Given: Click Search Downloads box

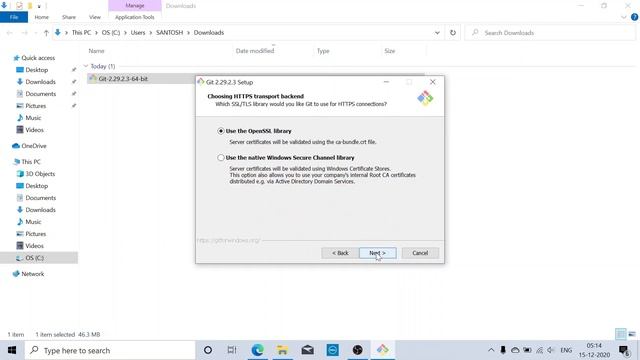Looking at the screenshot, I should (x=551, y=33).
